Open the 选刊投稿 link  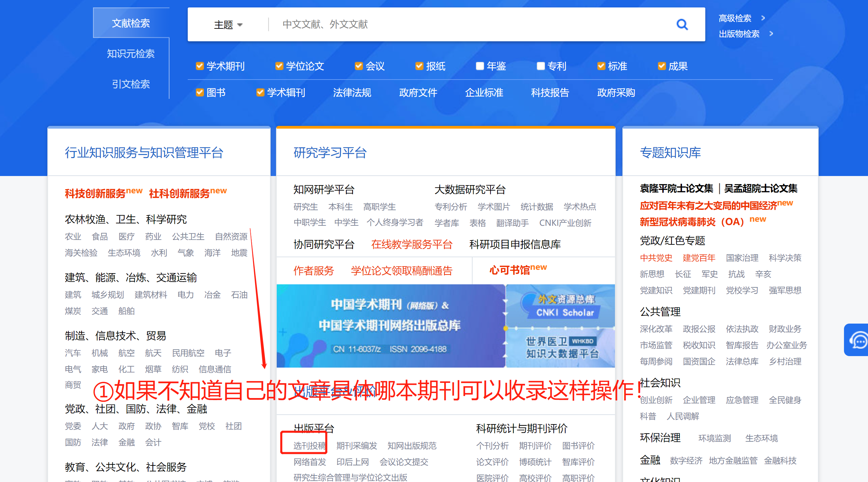click(310, 445)
